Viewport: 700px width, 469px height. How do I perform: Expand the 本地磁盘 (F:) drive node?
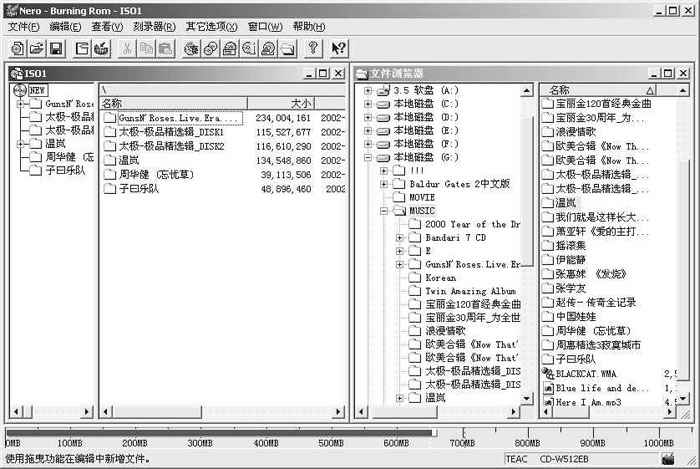click(367, 144)
